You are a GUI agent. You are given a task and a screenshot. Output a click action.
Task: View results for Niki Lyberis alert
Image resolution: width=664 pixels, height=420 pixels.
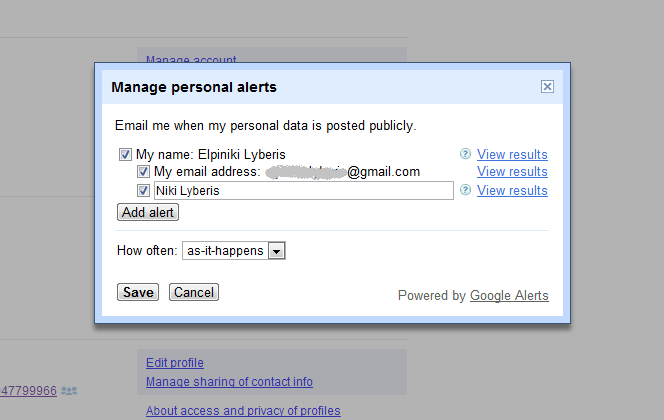point(512,190)
